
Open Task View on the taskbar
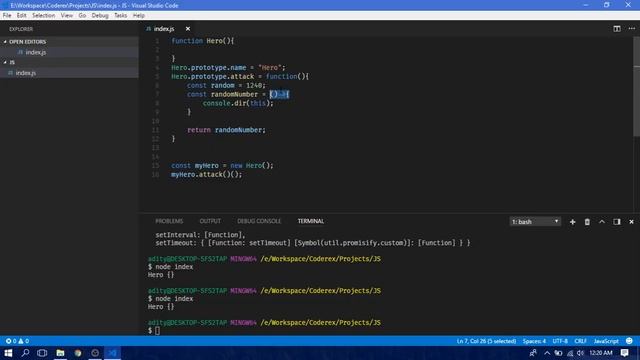42,353
